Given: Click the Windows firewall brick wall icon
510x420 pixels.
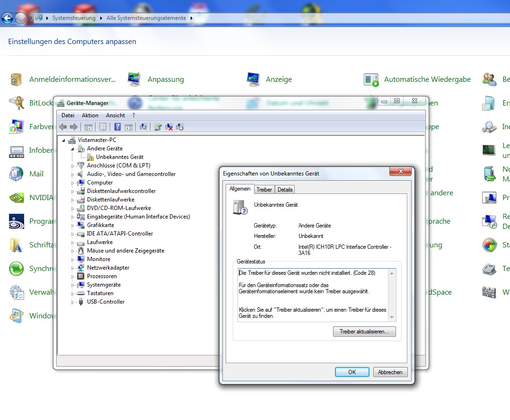Looking at the screenshot, I should click(489, 292).
